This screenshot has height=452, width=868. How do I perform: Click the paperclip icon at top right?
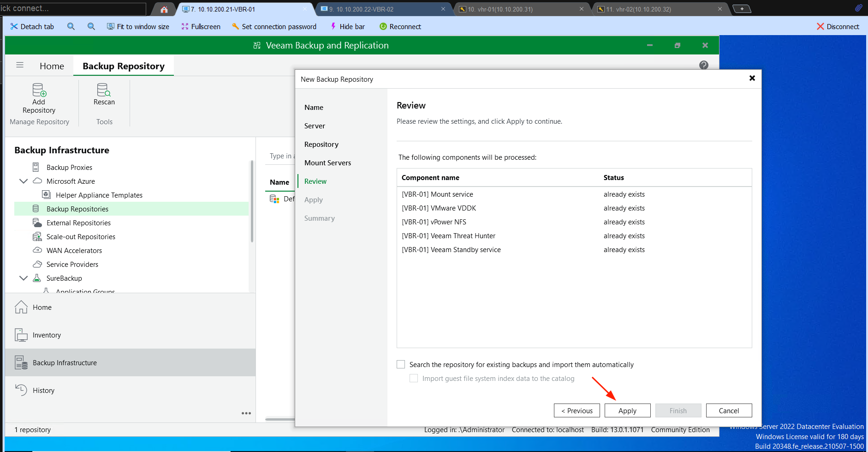pos(858,8)
